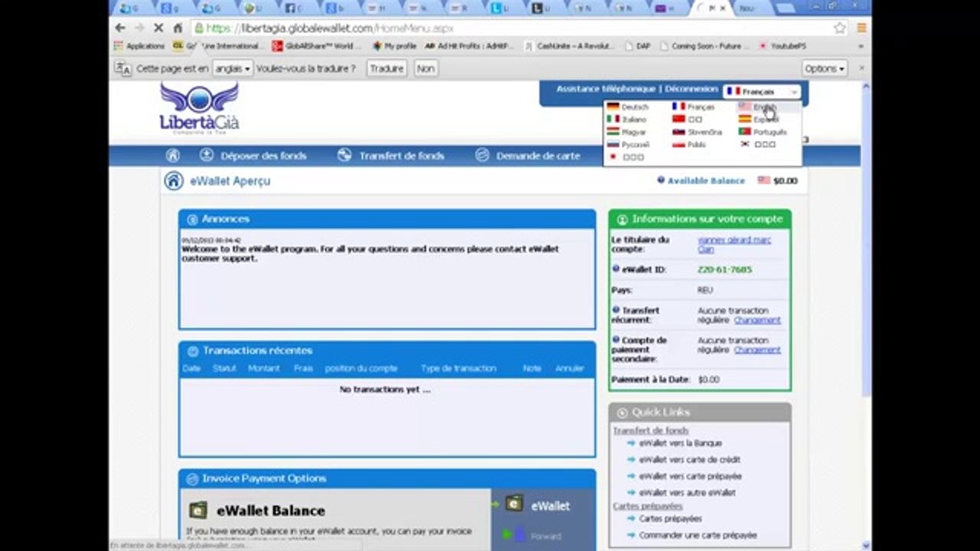Select Français in the language list
Image resolution: width=980 pixels, height=551 pixels.
[x=693, y=107]
